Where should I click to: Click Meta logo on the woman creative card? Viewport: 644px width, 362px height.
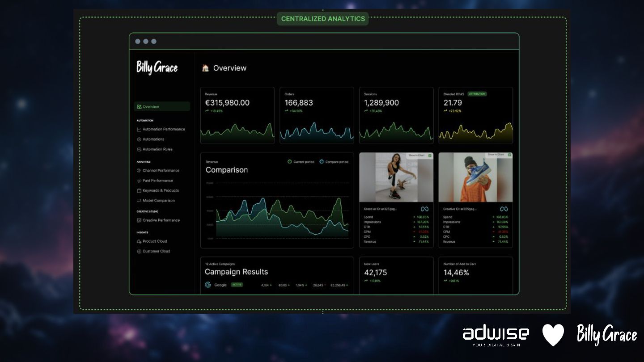click(424, 209)
